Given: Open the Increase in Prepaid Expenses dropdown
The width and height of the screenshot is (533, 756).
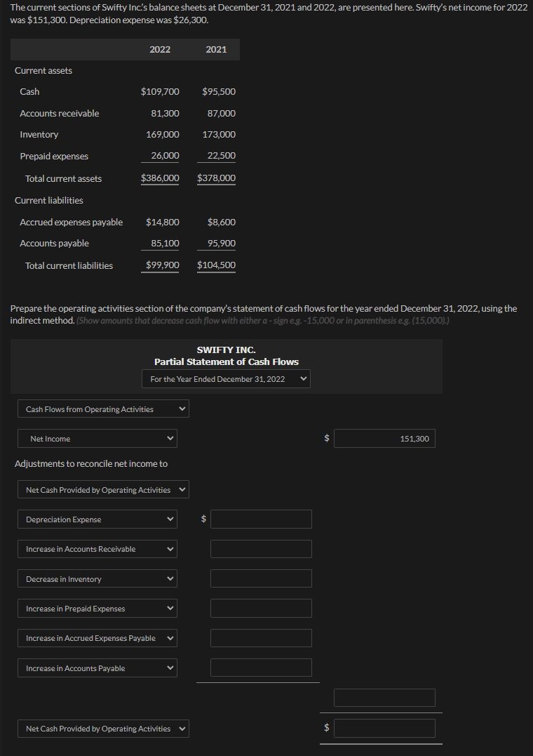Looking at the screenshot, I should [97, 609].
